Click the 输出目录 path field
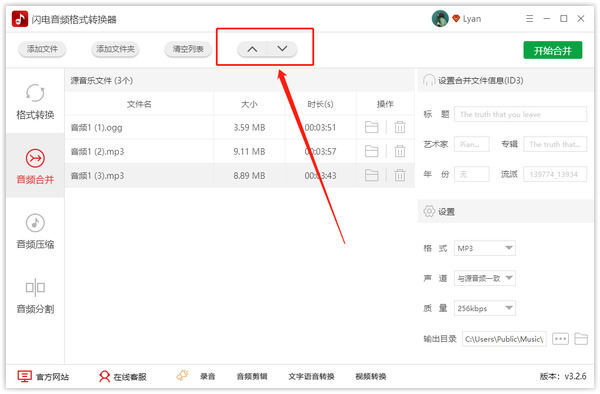 [x=504, y=339]
